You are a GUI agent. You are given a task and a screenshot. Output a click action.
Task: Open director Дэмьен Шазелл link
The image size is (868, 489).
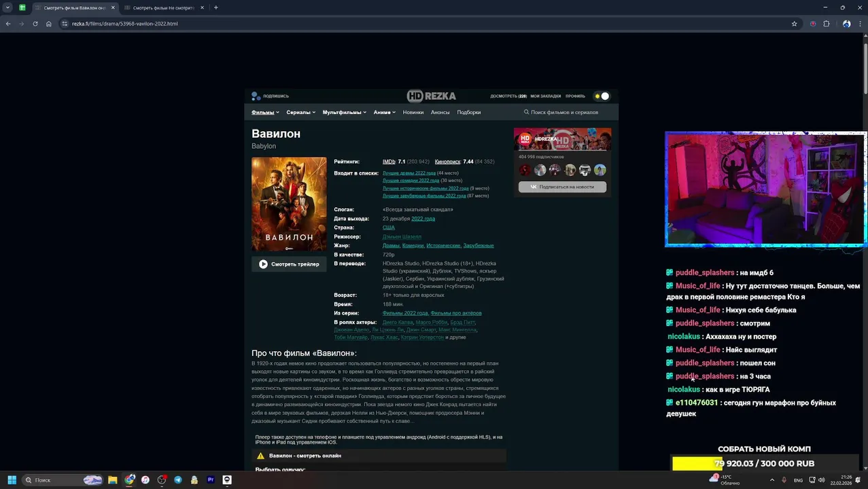(402, 236)
